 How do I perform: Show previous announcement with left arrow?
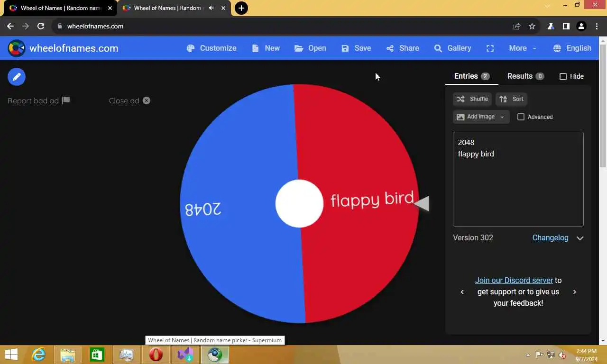(462, 292)
